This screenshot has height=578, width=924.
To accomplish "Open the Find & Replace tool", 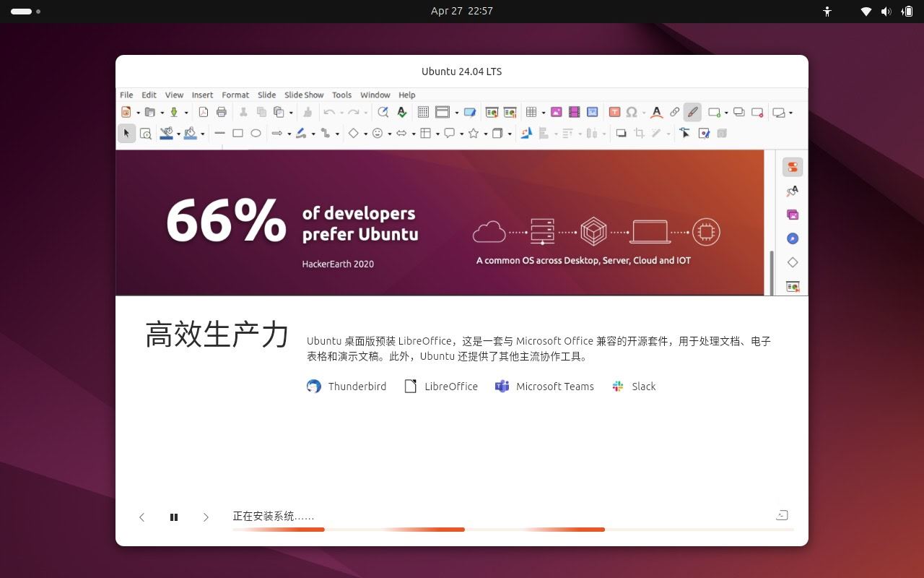I will (x=383, y=112).
